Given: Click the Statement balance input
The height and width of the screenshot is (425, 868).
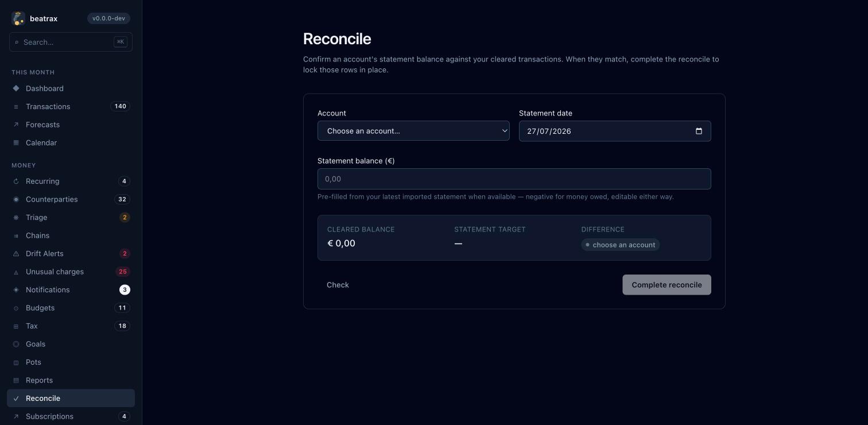Looking at the screenshot, I should [514, 179].
